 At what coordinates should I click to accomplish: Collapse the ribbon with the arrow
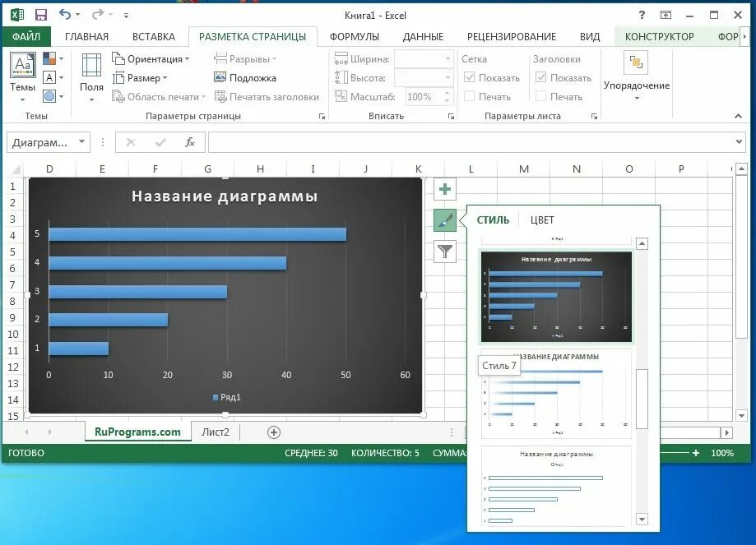[738, 116]
